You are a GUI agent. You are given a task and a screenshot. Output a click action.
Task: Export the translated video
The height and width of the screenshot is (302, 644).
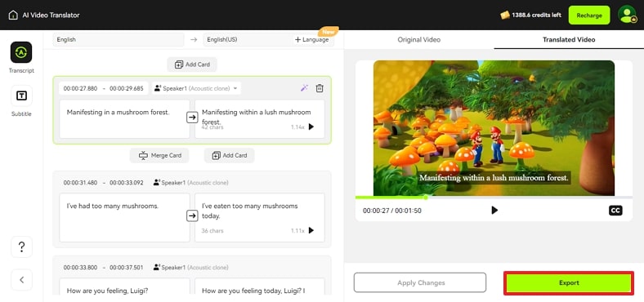coord(569,282)
